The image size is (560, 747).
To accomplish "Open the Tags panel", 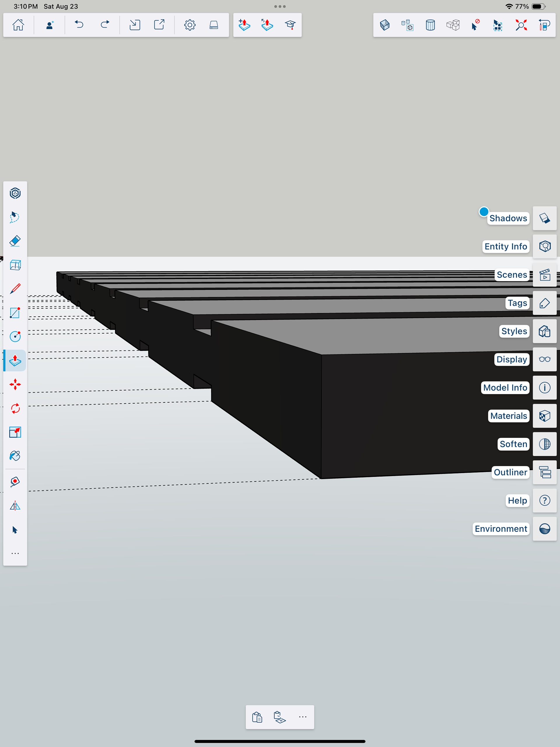I will (x=544, y=303).
